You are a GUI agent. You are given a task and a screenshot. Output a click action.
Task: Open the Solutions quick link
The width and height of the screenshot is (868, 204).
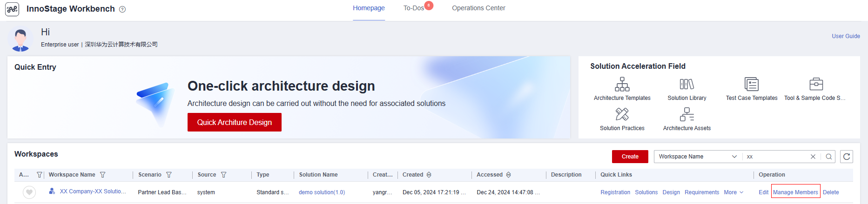tap(646, 192)
